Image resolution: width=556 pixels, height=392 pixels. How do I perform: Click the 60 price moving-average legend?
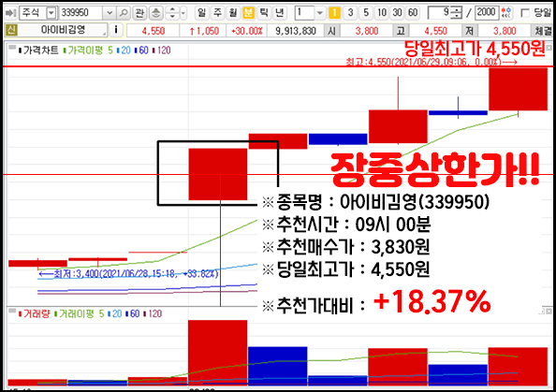tap(141, 51)
